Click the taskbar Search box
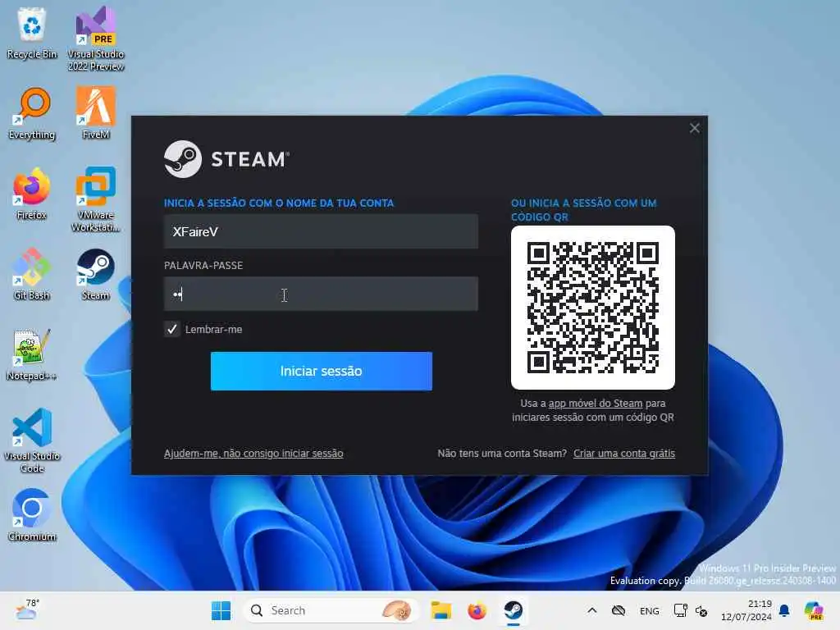Screen dimensions: 840x630 coord(331,610)
